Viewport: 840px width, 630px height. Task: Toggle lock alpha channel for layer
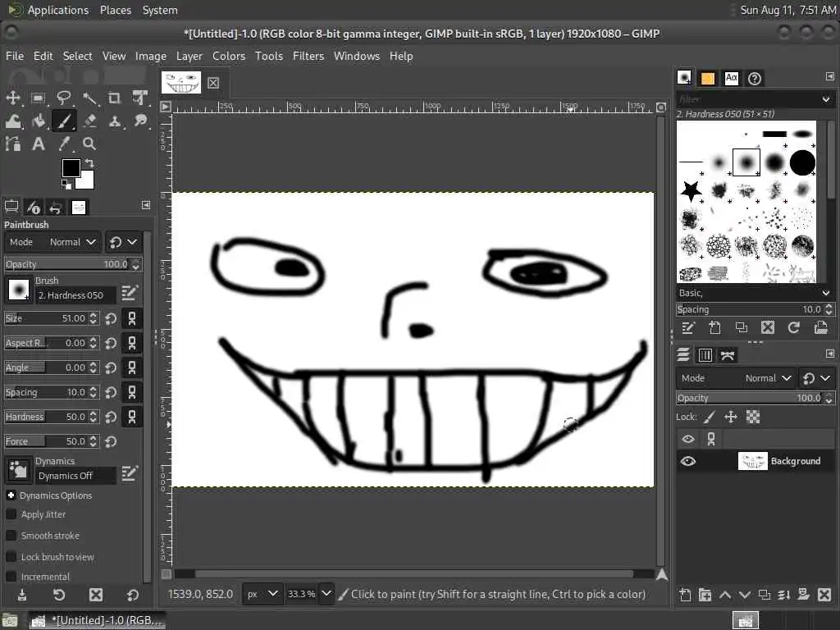pyautogui.click(x=753, y=417)
